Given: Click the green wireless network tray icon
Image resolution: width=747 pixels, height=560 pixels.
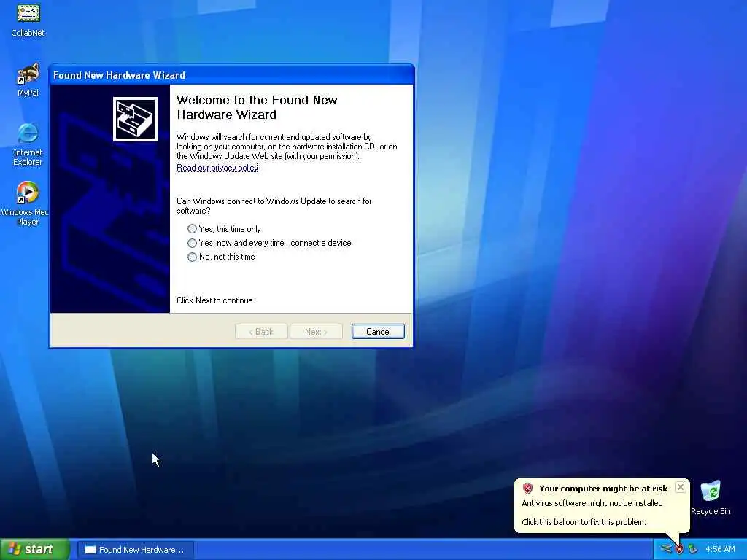Looking at the screenshot, I should click(x=665, y=549).
